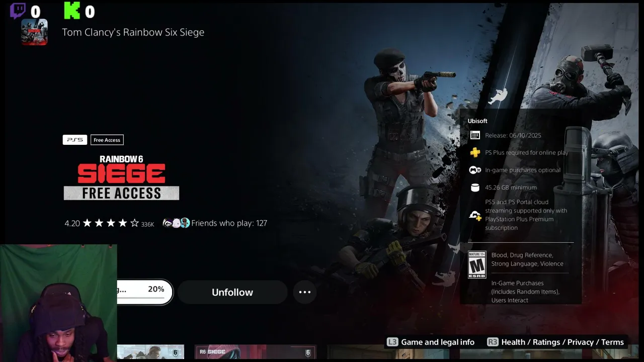644x362 pixels.
Task: Click "In-game purchases optional" text
Action: pos(523,170)
